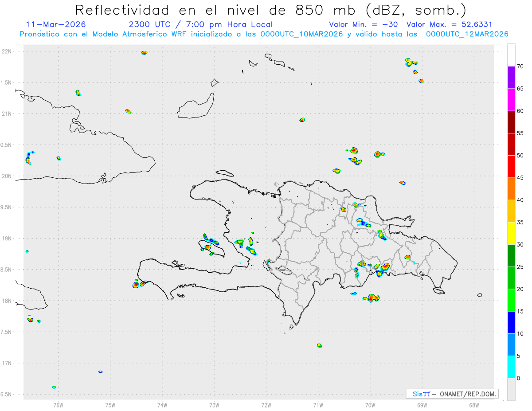Pick the dark green 25–30 dBZ legend swatch

(x=511, y=256)
